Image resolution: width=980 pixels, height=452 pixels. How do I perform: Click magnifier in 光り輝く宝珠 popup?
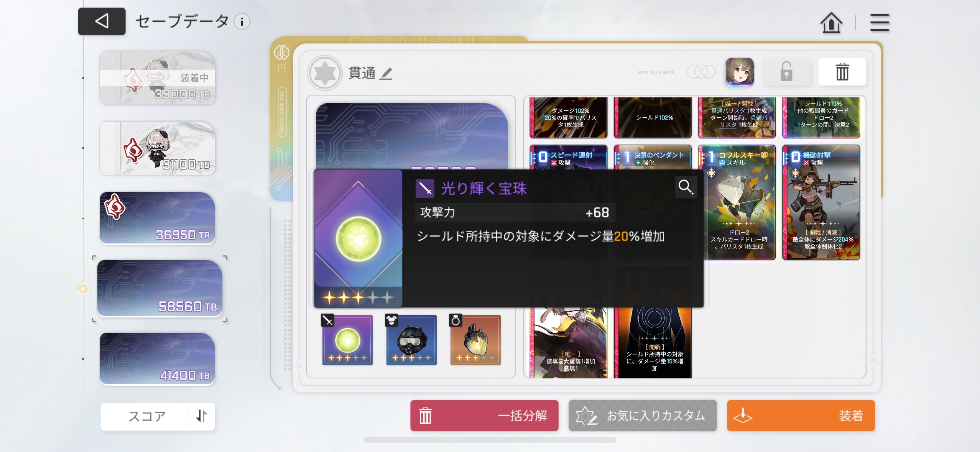click(x=686, y=187)
